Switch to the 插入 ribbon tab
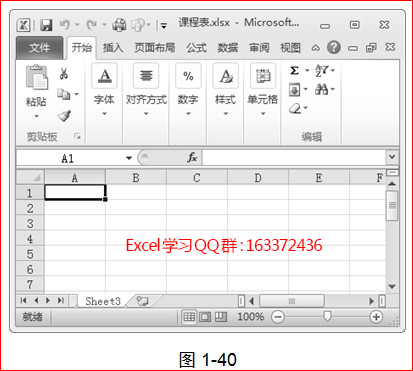The width and height of the screenshot is (413, 371). click(x=113, y=48)
